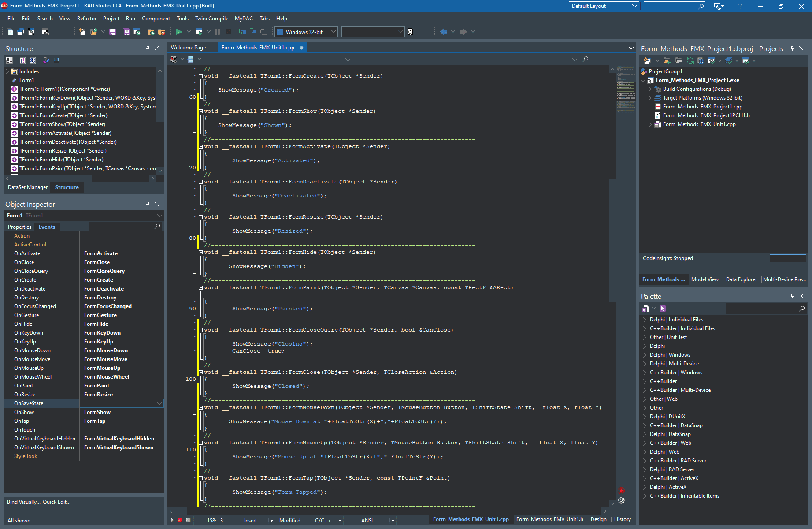Screen dimensions: 812x529
Task: Click the New Items icon in main toolbar
Action: point(82,32)
